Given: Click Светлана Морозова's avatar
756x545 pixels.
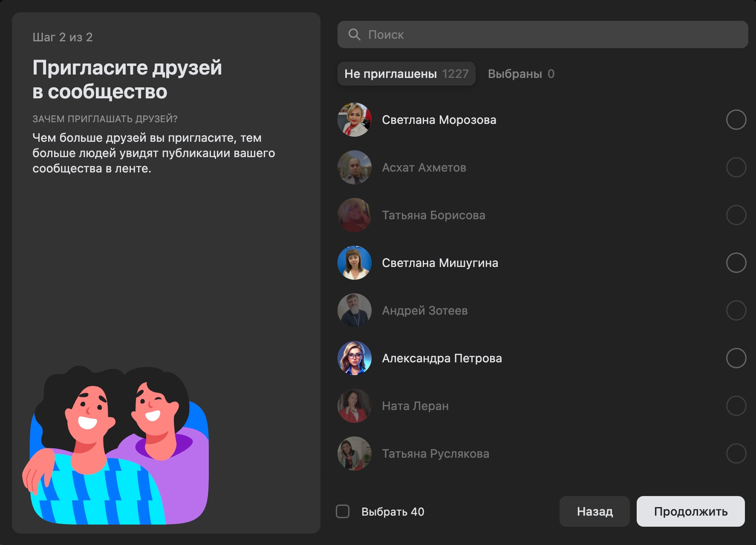Looking at the screenshot, I should pos(355,120).
